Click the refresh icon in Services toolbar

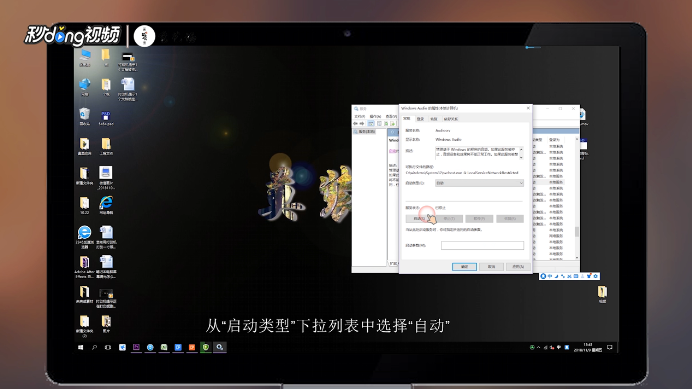pyautogui.click(x=386, y=124)
